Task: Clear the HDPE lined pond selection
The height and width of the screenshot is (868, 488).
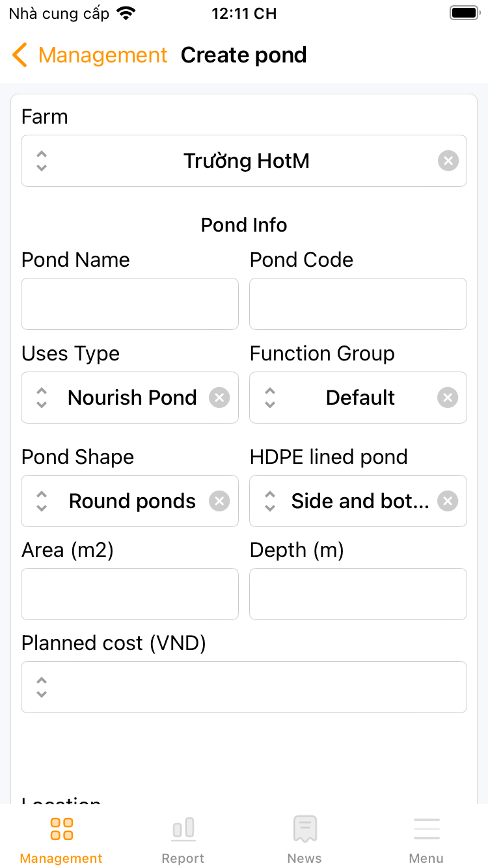Action: point(448,501)
